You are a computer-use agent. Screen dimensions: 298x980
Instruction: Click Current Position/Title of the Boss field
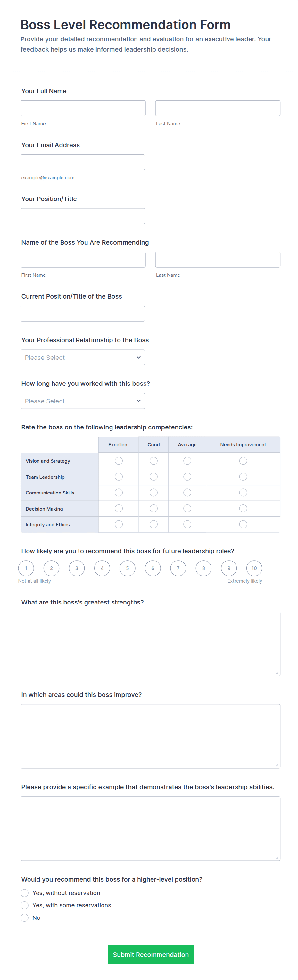(x=82, y=314)
